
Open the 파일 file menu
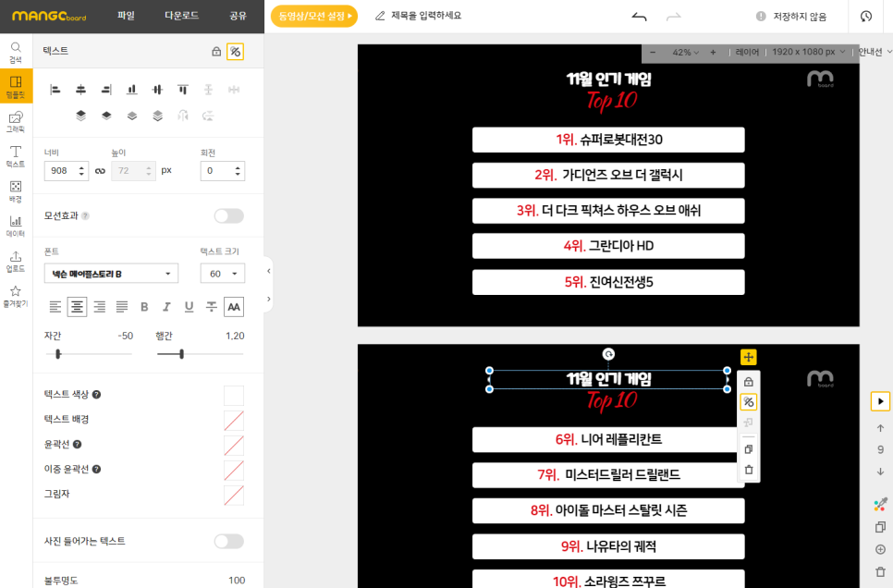pos(126,16)
